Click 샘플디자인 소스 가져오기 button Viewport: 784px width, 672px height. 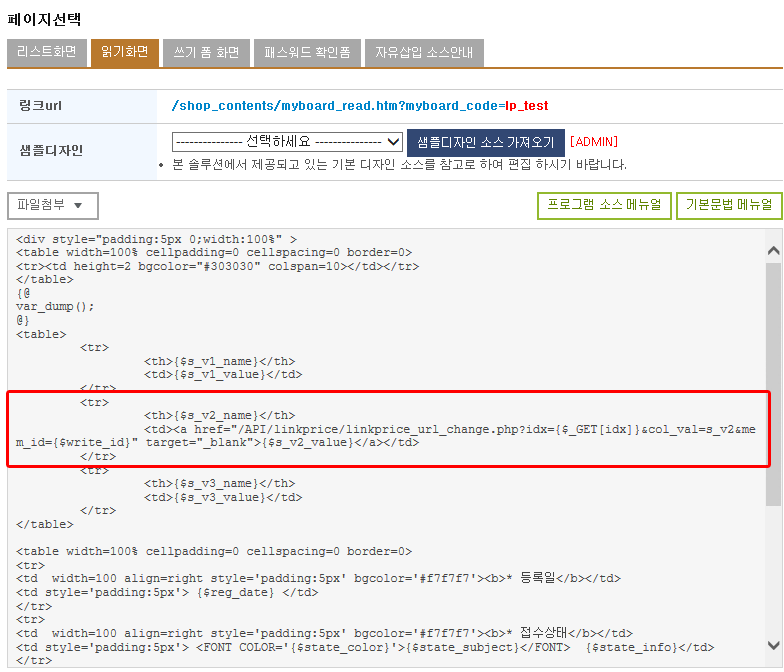click(x=486, y=142)
